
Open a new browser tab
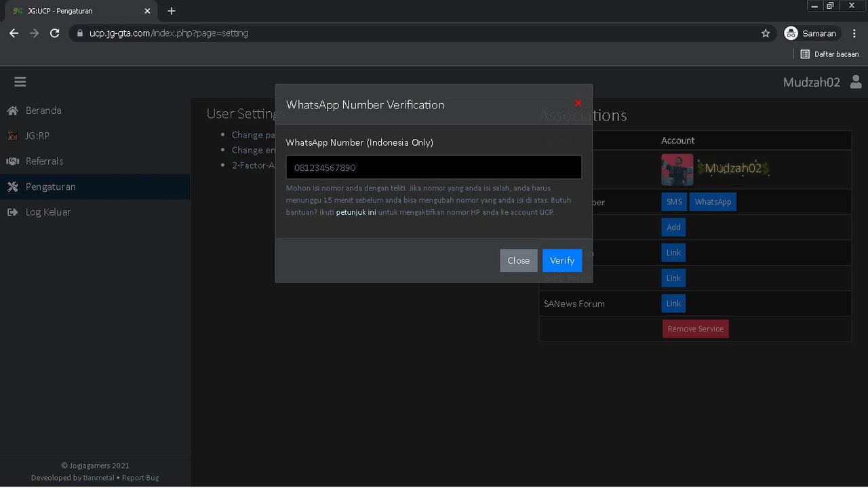click(172, 11)
